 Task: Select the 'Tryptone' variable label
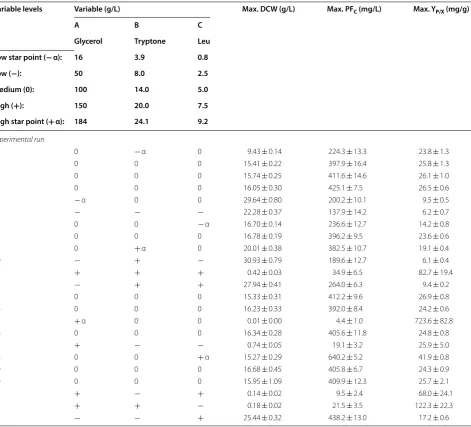click(x=150, y=41)
